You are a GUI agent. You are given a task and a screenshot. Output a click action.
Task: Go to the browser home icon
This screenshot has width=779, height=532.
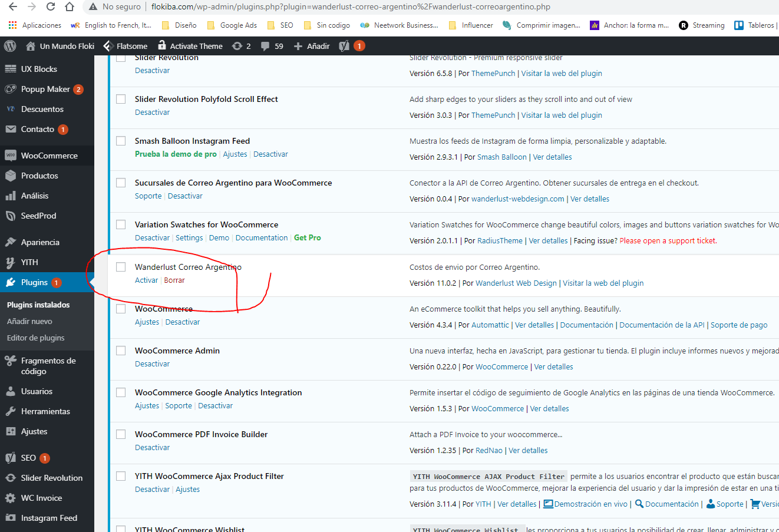click(70, 7)
